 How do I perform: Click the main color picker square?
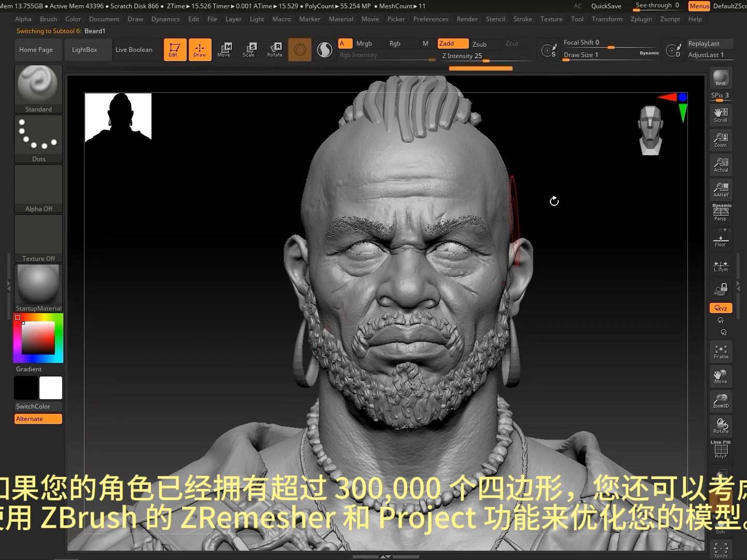38,338
